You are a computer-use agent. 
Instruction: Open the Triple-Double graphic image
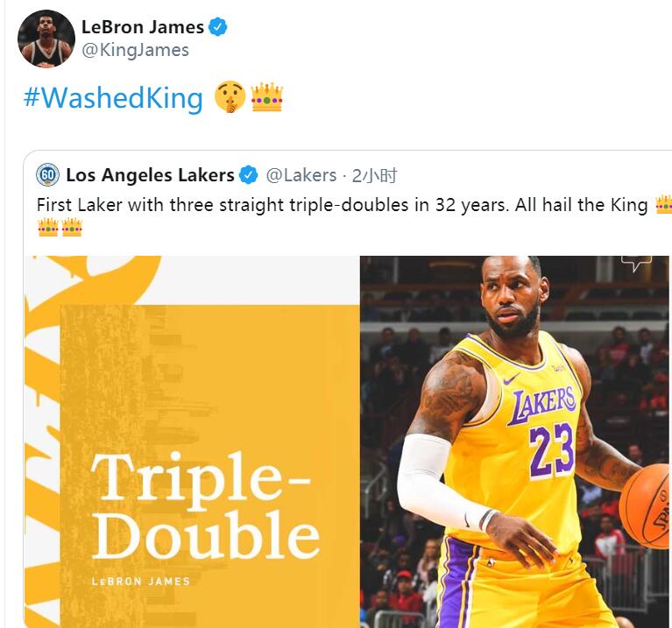192,441
